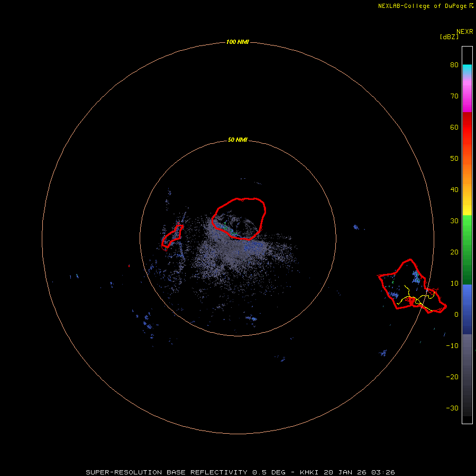Click the NEXLAB-College of DuPage credit text
This screenshot has width=476, height=476.
pos(422,6)
